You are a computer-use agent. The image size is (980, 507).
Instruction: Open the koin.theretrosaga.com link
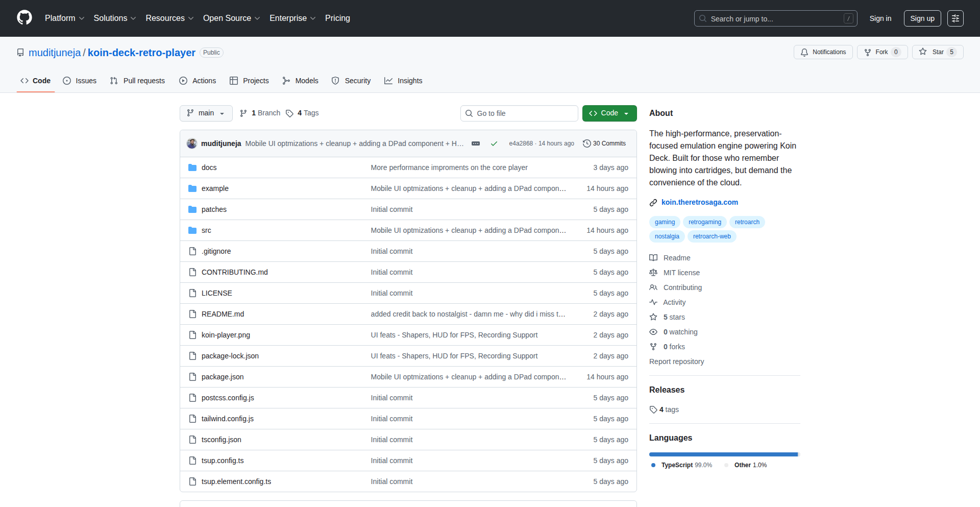coord(699,202)
